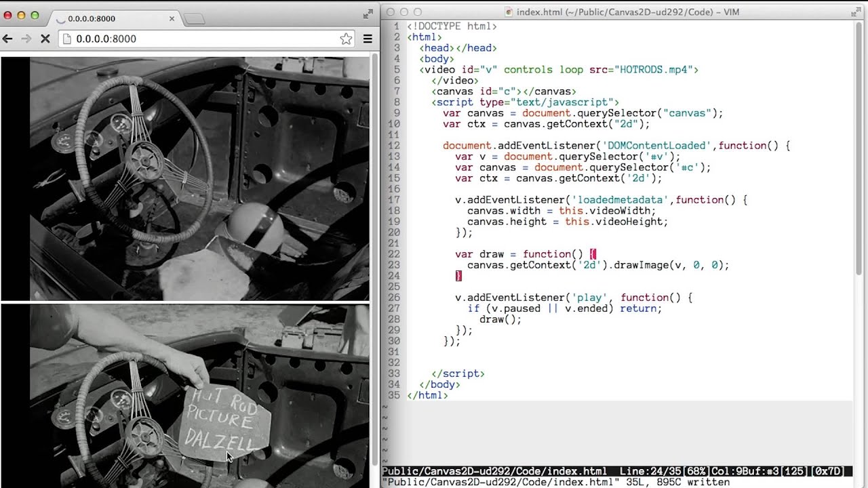Click the 'play' string on line 26
This screenshot has height=488, width=868.
click(x=590, y=298)
